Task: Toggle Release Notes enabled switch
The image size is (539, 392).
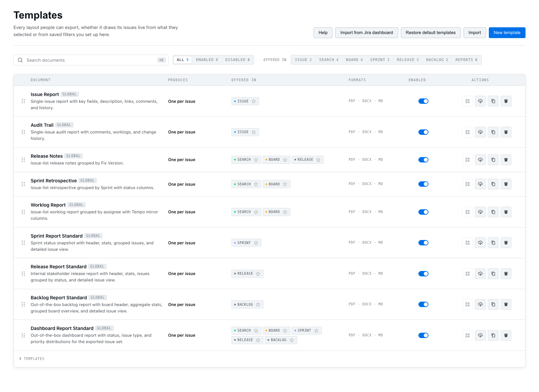Action: [x=423, y=160]
